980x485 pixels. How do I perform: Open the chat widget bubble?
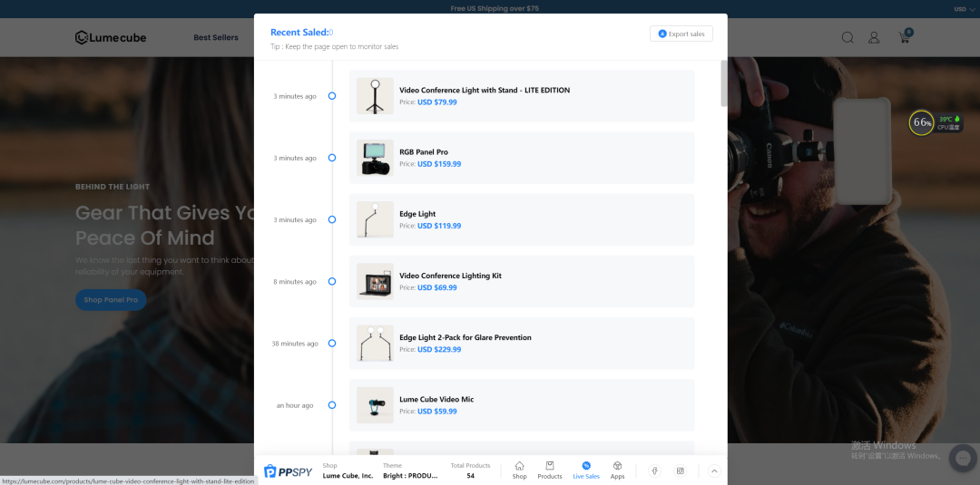[964, 458]
